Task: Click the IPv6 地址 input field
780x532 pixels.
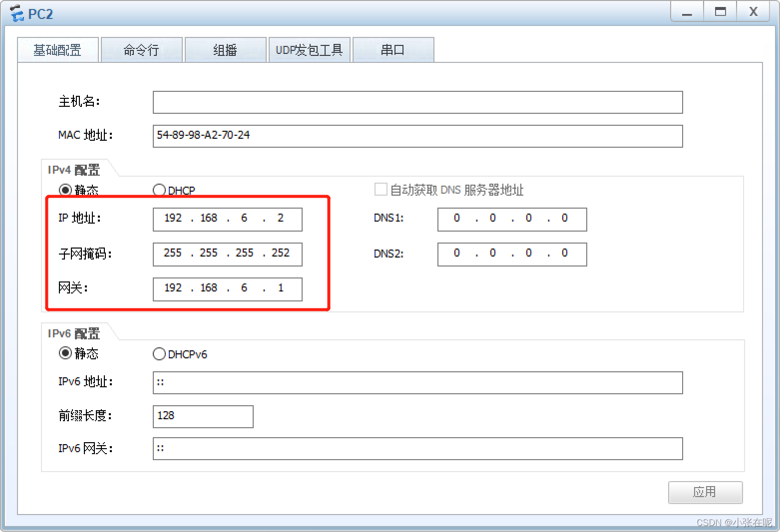Action: [x=417, y=383]
